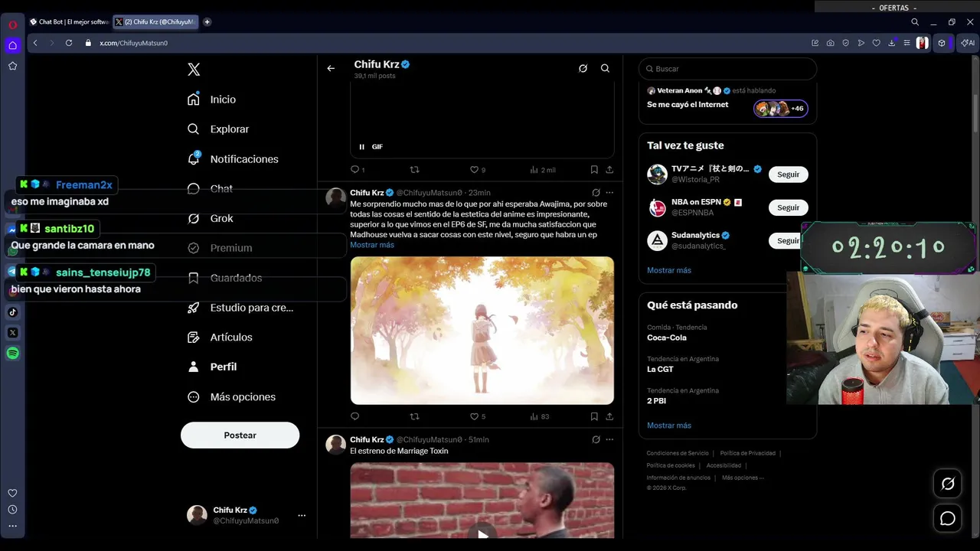Open more menu on the 23min post
Image resolution: width=980 pixels, height=551 pixels.
click(x=609, y=193)
